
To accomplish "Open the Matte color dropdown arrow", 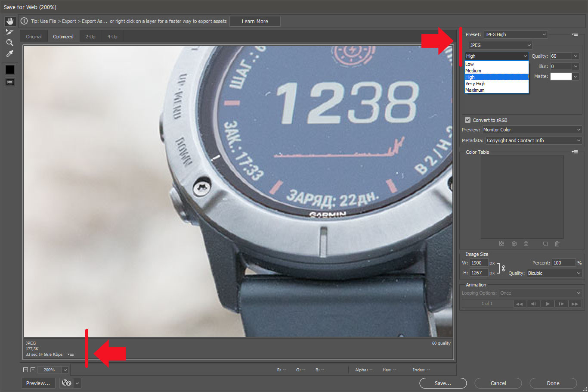I will point(576,76).
